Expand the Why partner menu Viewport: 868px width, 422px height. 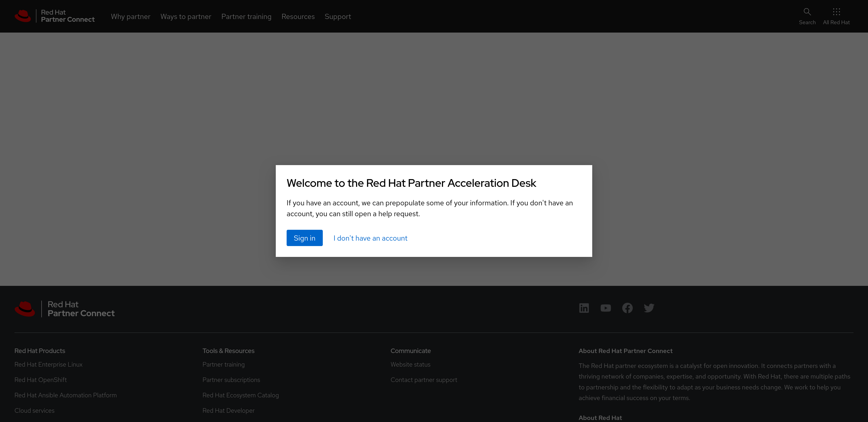(x=130, y=17)
